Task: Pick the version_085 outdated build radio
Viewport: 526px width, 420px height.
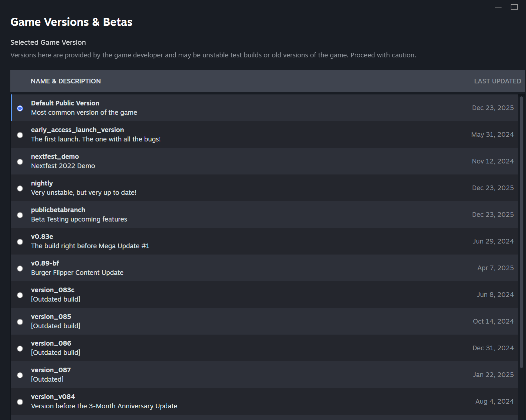Action: (x=20, y=322)
